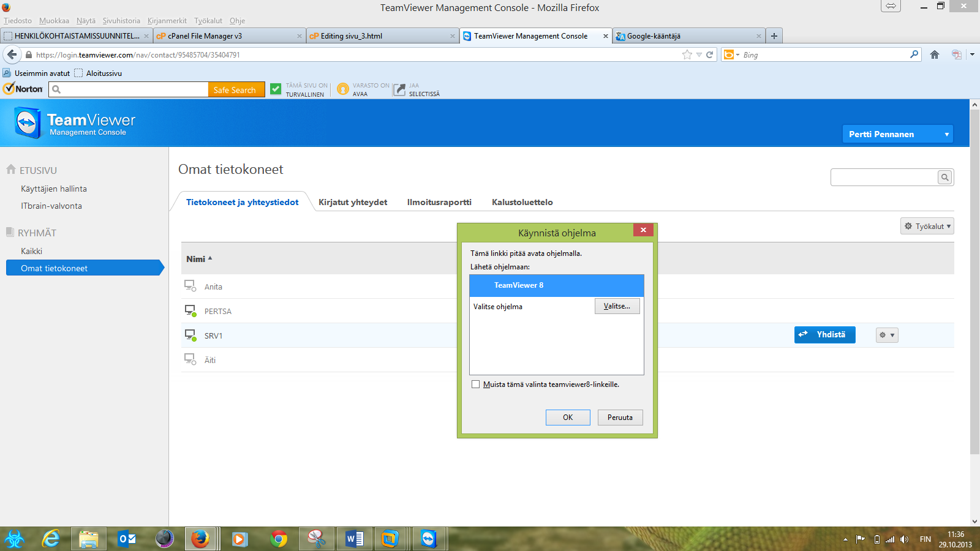The width and height of the screenshot is (980, 551).
Task: Sort the list by Nimi column
Action: pos(199,259)
